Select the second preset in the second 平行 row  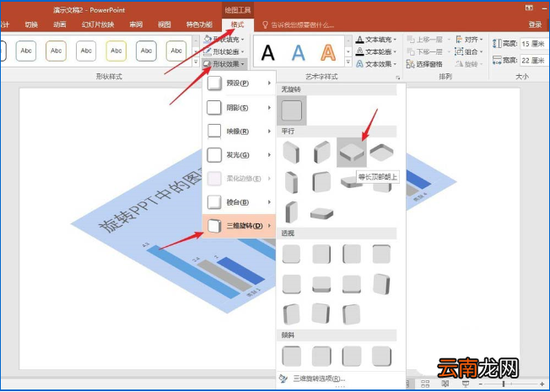tap(321, 182)
